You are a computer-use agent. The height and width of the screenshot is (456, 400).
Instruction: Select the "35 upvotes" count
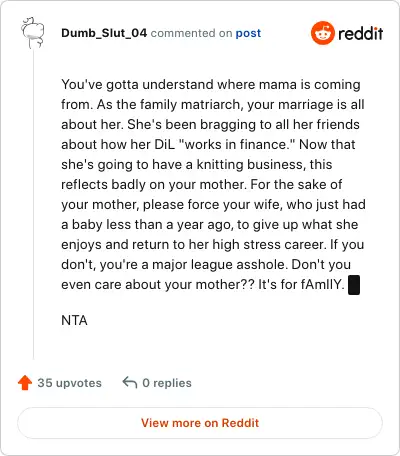click(69, 383)
